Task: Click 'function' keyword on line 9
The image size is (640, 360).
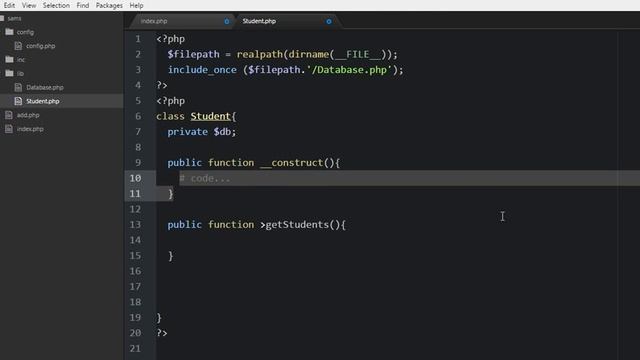Action: (231, 163)
